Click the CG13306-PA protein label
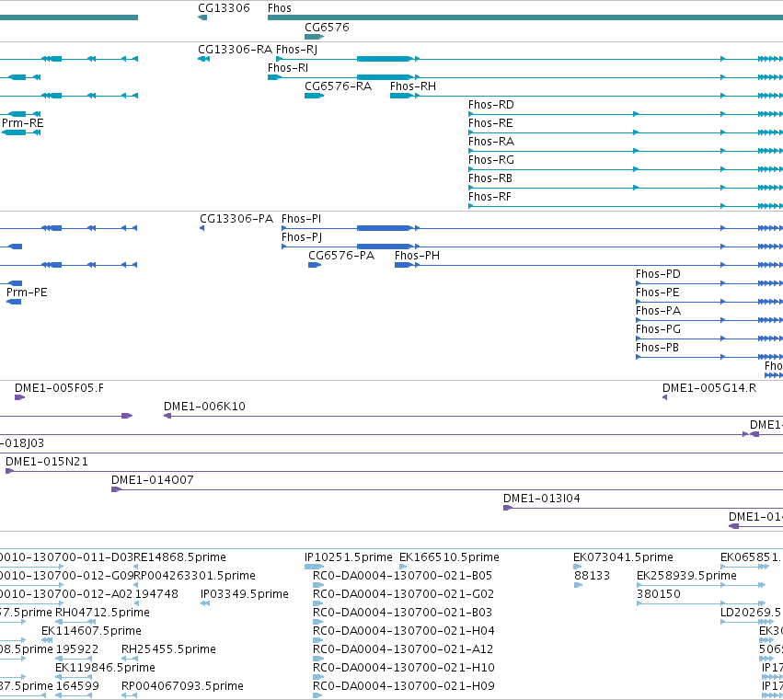Viewport: 783px width, 700px height. 236,219
